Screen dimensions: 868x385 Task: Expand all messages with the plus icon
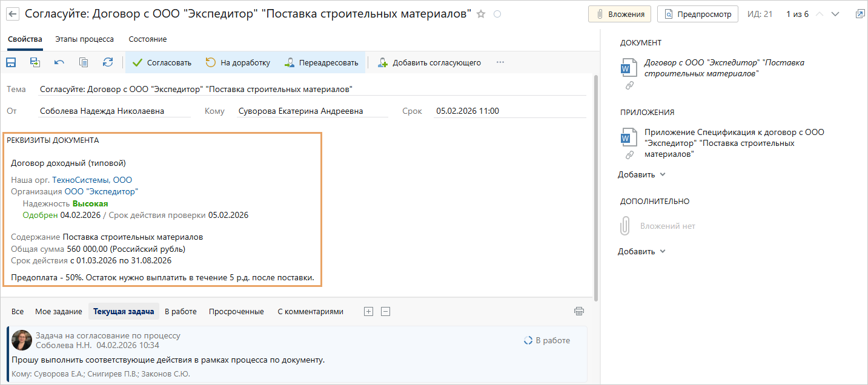(x=368, y=311)
